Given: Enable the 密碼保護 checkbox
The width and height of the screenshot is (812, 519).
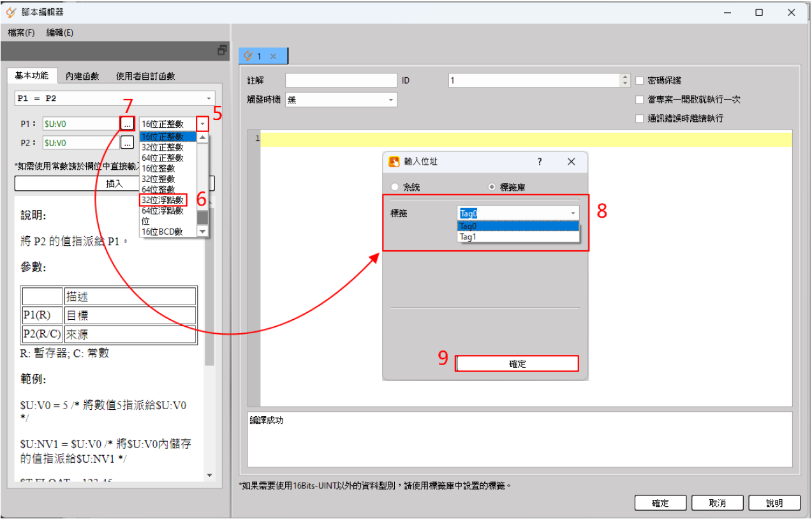Looking at the screenshot, I should click(x=640, y=80).
